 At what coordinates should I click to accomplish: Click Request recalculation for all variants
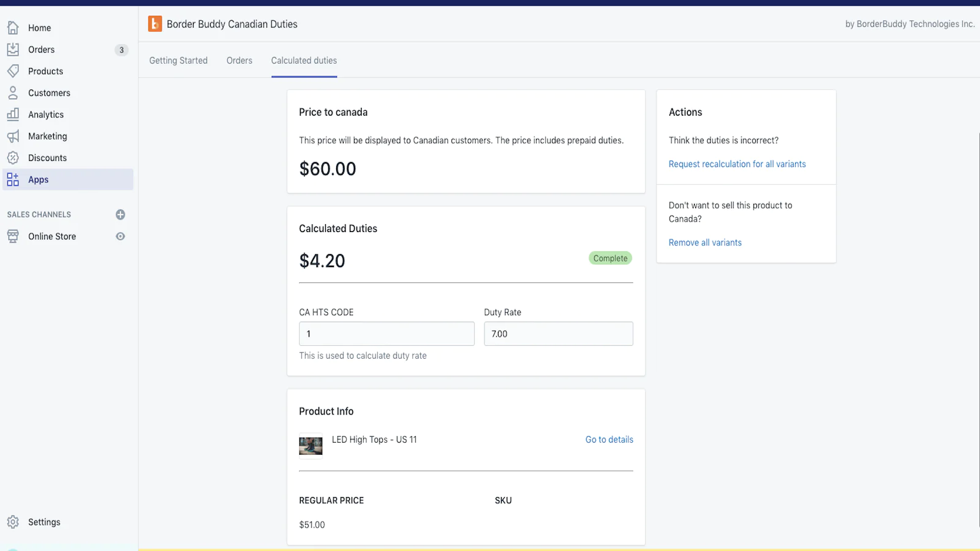click(x=737, y=164)
